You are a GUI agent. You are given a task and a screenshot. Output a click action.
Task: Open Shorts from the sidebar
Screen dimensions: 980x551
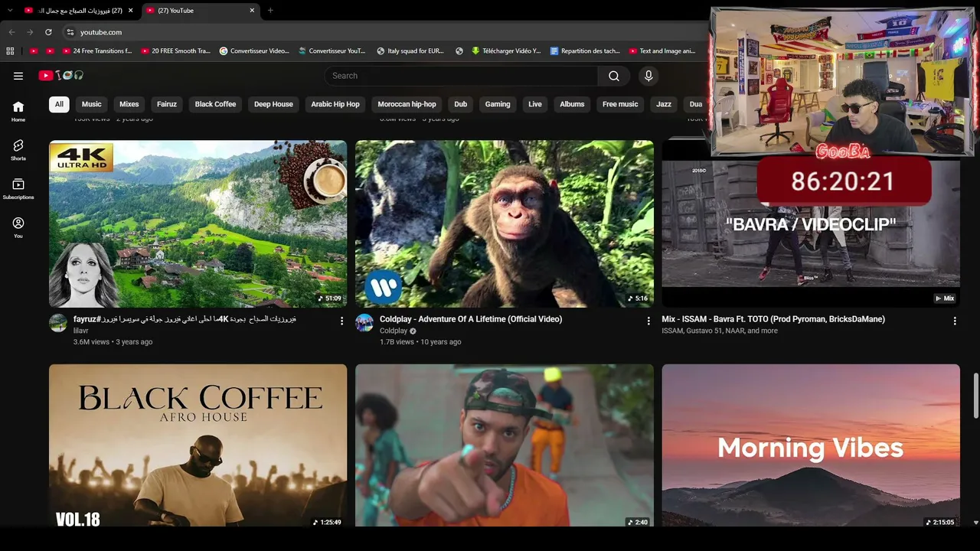pyautogui.click(x=18, y=150)
